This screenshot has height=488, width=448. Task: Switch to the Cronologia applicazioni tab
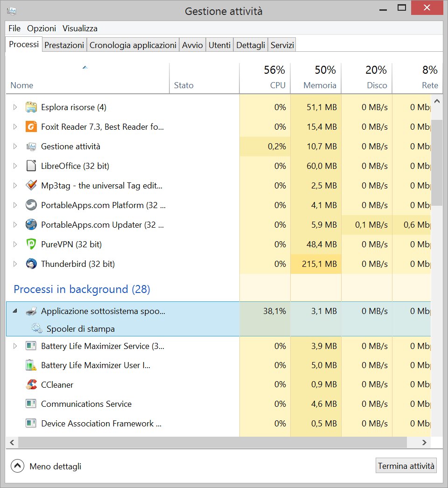(x=133, y=45)
